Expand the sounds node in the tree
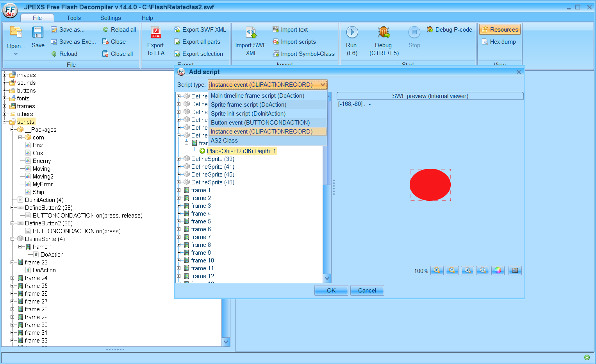The height and width of the screenshot is (364, 596). 5,82
